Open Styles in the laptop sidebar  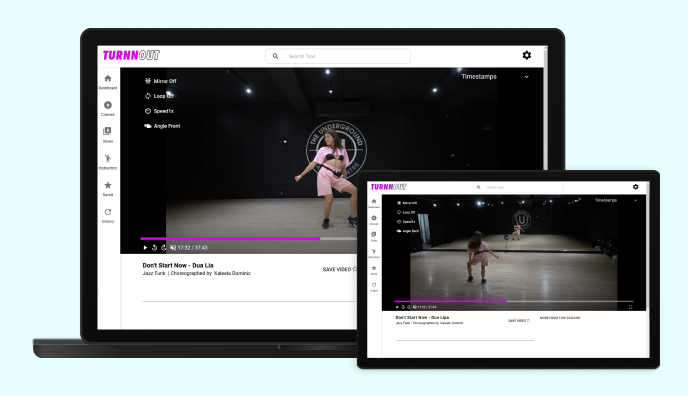coord(108,135)
